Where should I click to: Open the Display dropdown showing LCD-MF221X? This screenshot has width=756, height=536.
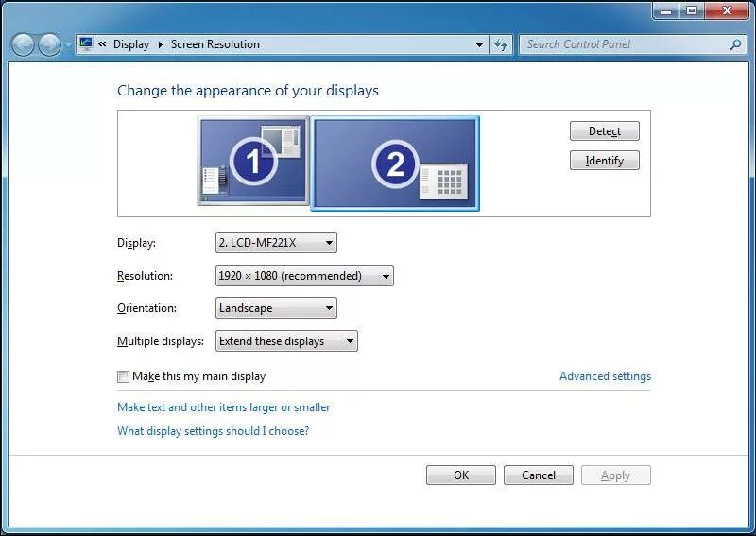point(276,242)
